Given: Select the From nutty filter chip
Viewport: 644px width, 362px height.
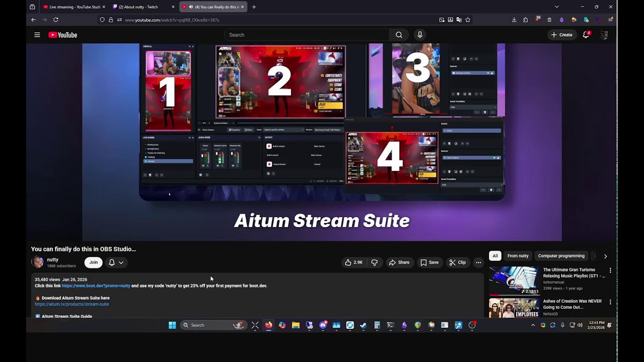Looking at the screenshot, I should [518, 256].
